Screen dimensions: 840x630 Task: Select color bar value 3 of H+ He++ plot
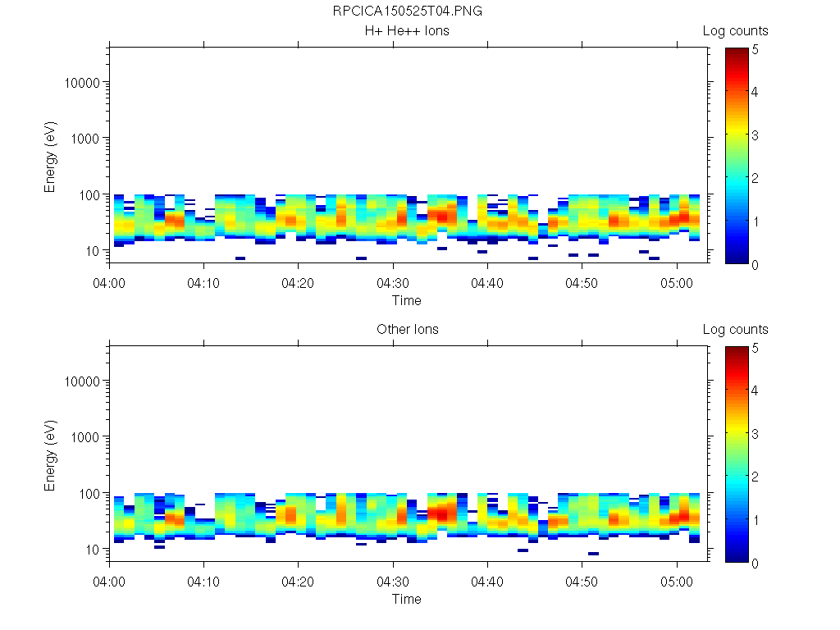point(755,135)
